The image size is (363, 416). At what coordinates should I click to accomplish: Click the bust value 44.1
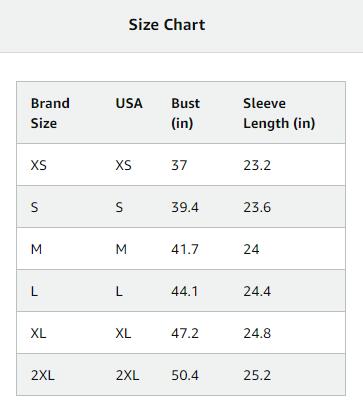[x=185, y=291]
